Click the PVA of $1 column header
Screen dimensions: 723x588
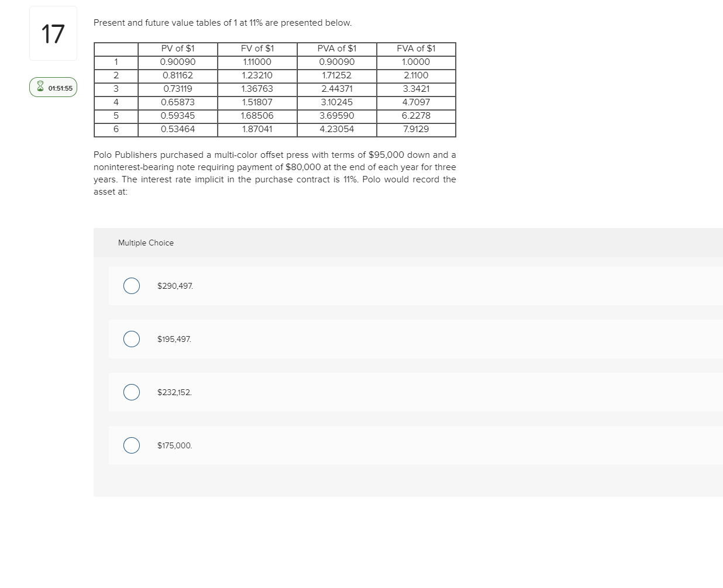point(336,49)
